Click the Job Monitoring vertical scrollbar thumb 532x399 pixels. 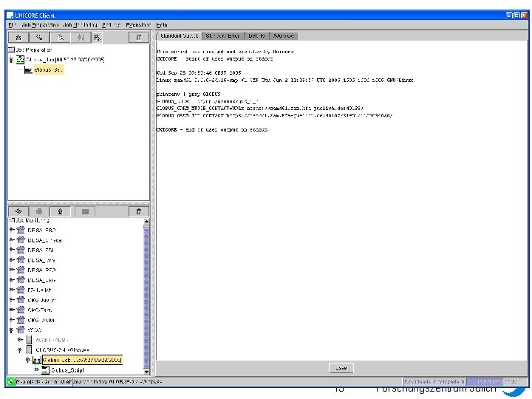point(146,298)
